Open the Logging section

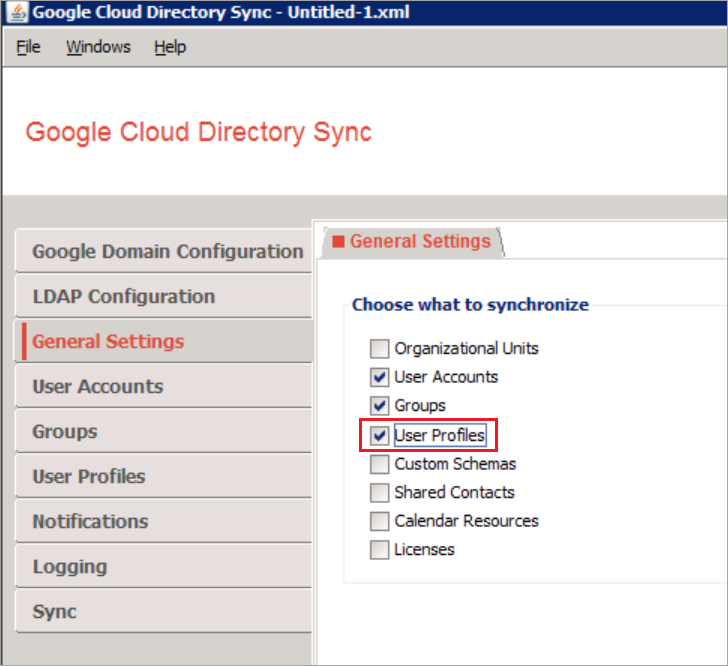(x=69, y=566)
